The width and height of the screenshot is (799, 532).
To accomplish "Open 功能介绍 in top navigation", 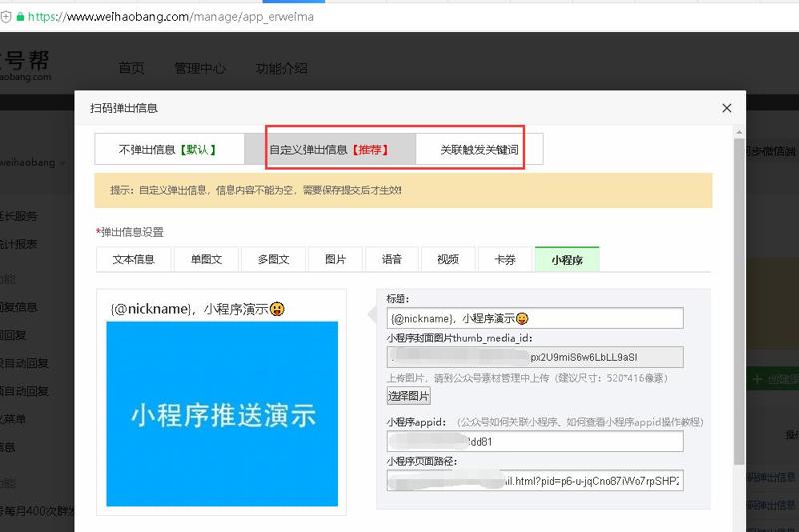I will tap(281, 68).
